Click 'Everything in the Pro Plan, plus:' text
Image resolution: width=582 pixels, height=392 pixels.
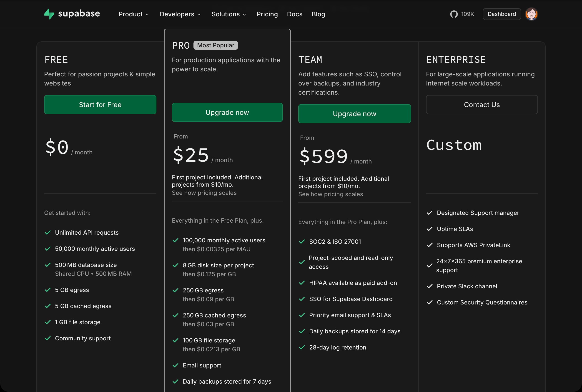(343, 222)
